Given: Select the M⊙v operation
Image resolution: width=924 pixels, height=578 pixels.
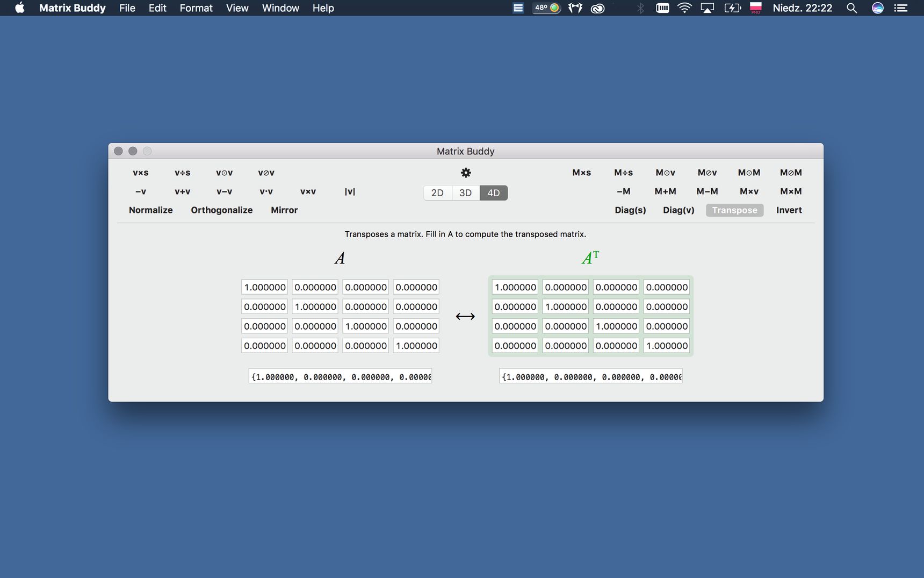Looking at the screenshot, I should 666,173.
